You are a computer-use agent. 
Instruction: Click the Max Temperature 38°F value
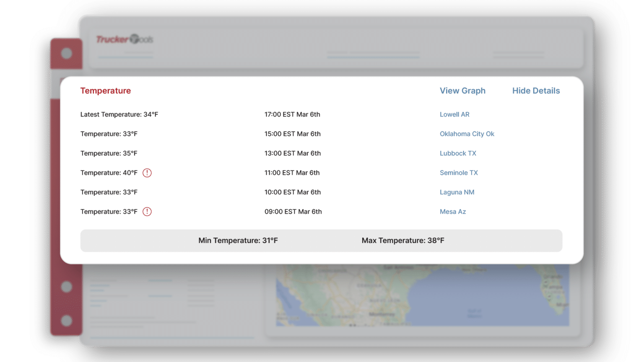[x=402, y=240]
